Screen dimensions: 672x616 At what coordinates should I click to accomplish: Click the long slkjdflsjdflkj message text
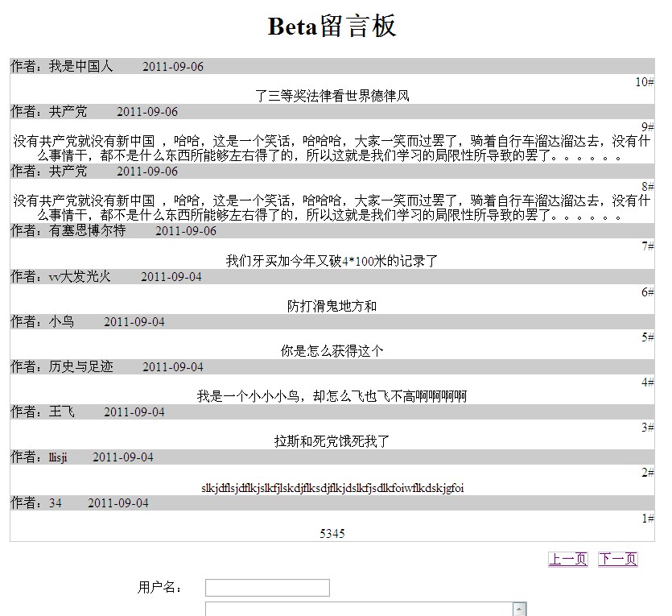pos(332,488)
